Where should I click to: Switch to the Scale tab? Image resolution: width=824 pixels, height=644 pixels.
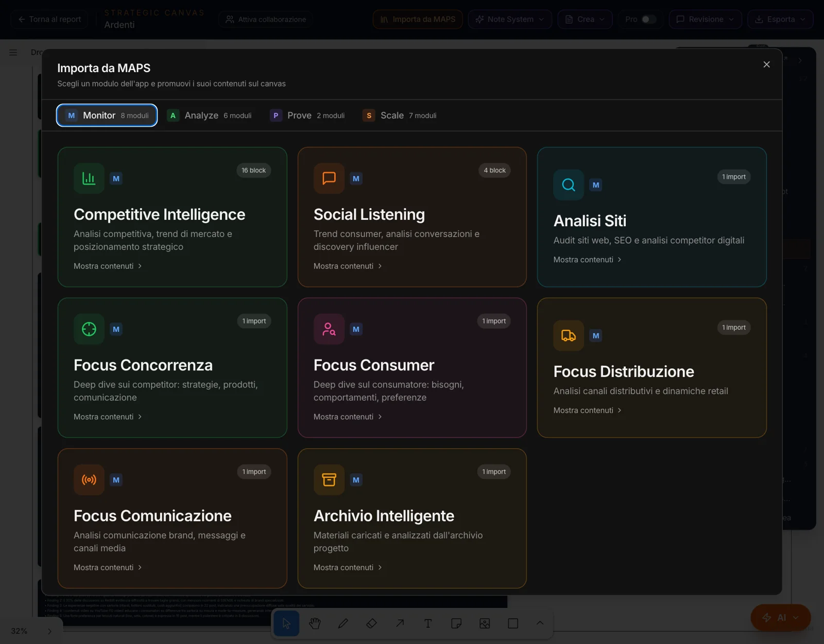pyautogui.click(x=400, y=115)
